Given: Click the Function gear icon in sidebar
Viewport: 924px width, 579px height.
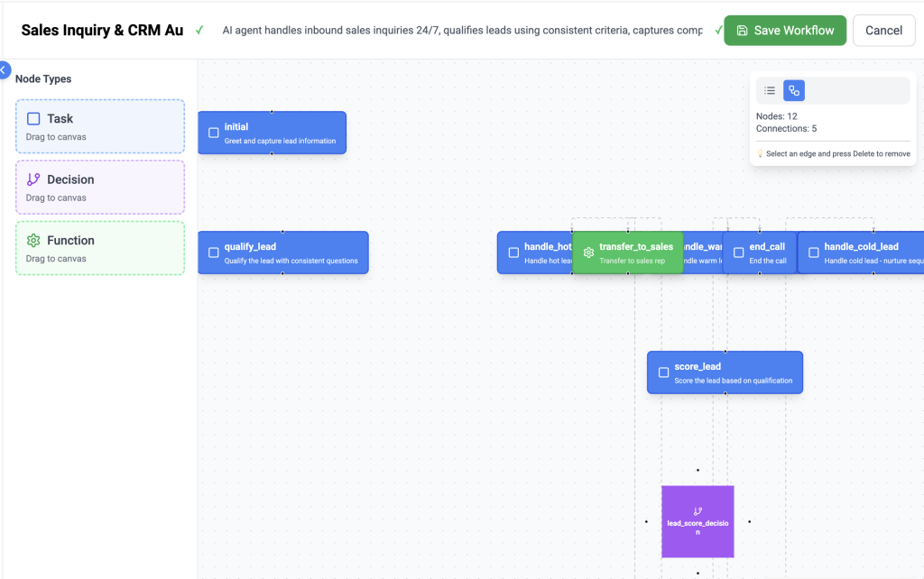Looking at the screenshot, I should pos(33,241).
